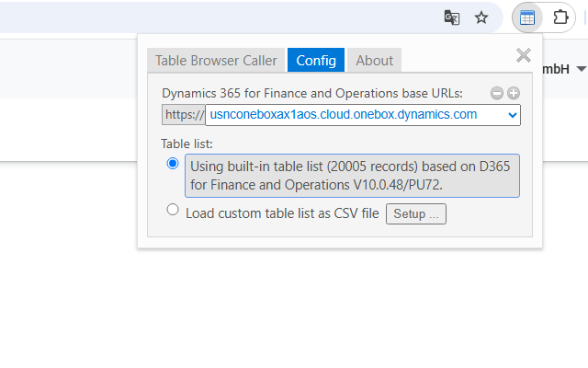The height and width of the screenshot is (368, 588).
Task: Close the extension popup with the X
Action: coord(523,55)
